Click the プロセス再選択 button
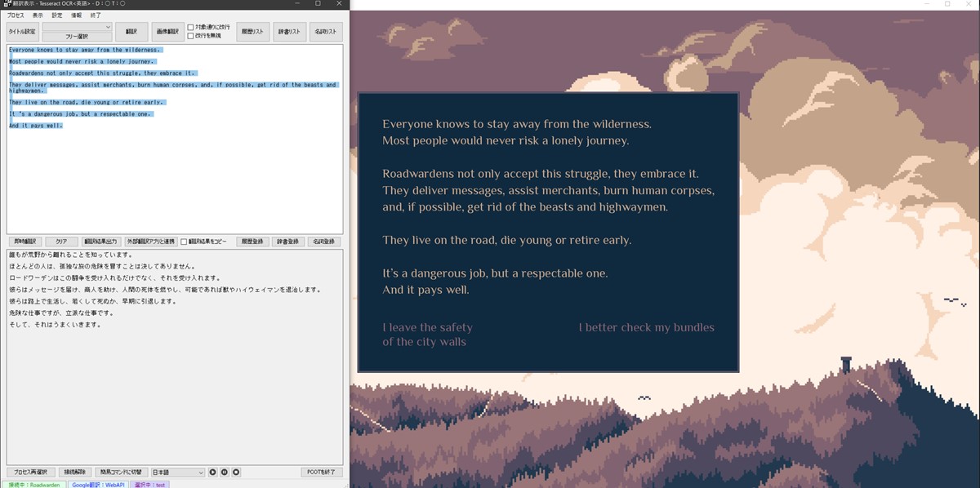This screenshot has width=980, height=488. click(32, 472)
